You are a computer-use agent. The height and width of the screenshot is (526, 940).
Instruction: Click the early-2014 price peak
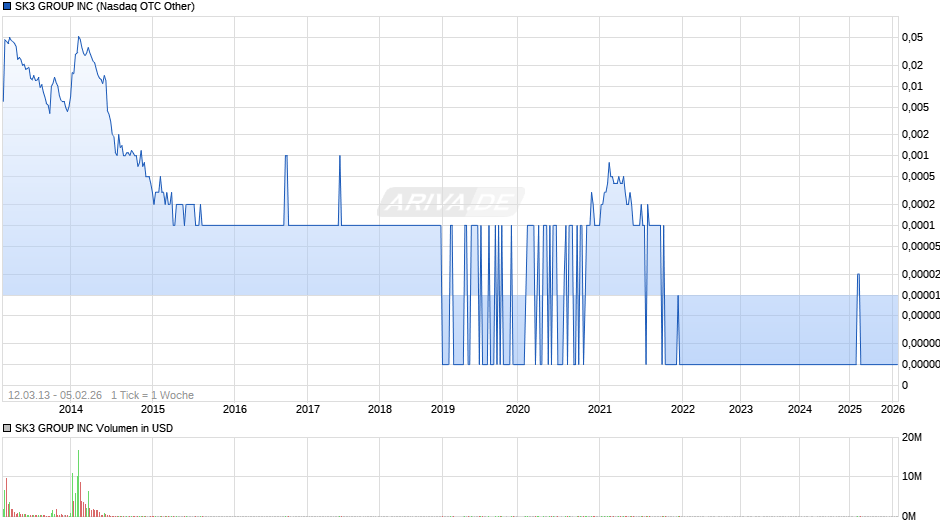click(79, 38)
